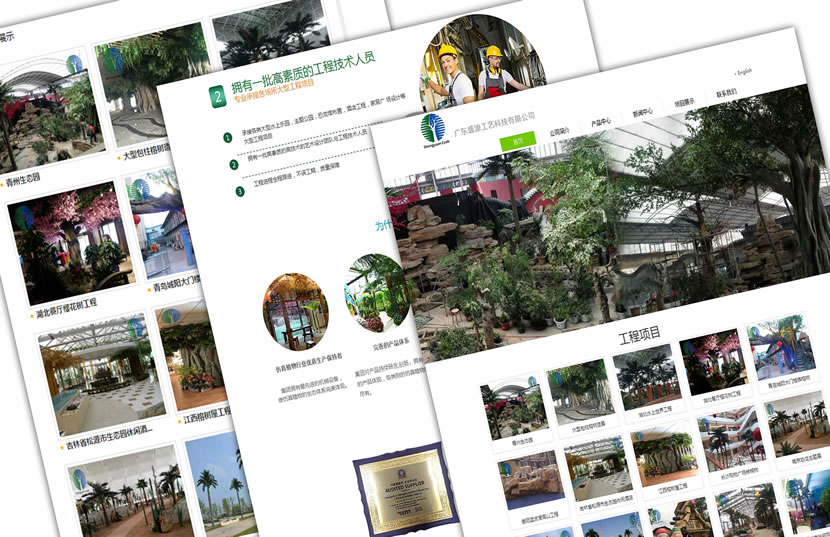Open 江西榕树屋工程 thumbnail in front page
Viewport: 830px width, 537px height.
[x=664, y=453]
